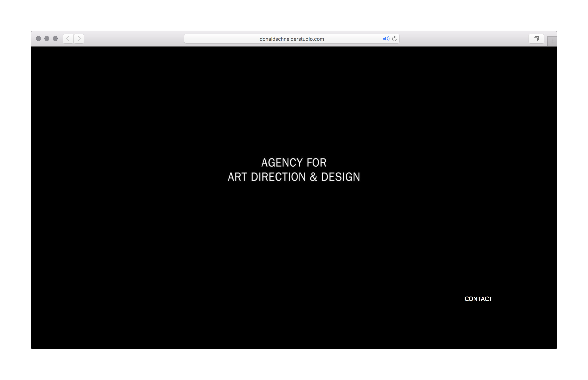
Task: Zoom the window with the third gray dot
Action: [x=55, y=38]
